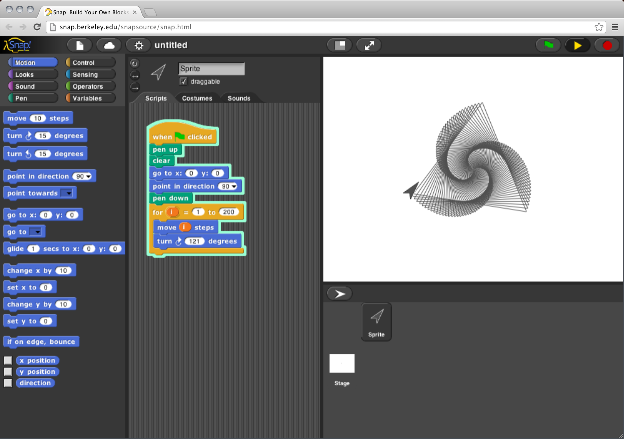This screenshot has height=439, width=624.
Task: Expand the point towards block dropdown
Action: pos(67,193)
